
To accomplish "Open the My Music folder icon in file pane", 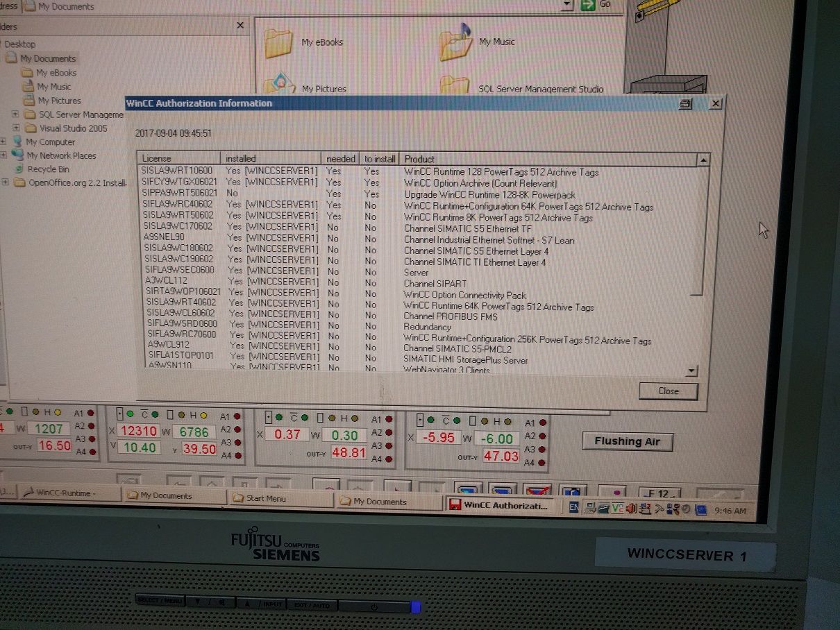I will [455, 42].
